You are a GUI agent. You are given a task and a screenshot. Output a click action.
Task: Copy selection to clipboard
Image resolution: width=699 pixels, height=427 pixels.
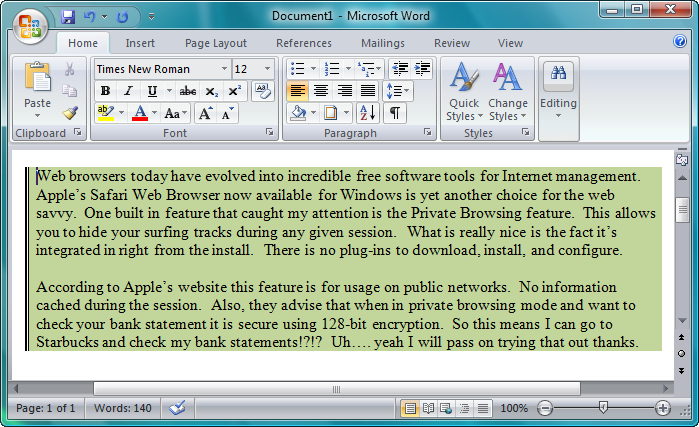click(70, 91)
